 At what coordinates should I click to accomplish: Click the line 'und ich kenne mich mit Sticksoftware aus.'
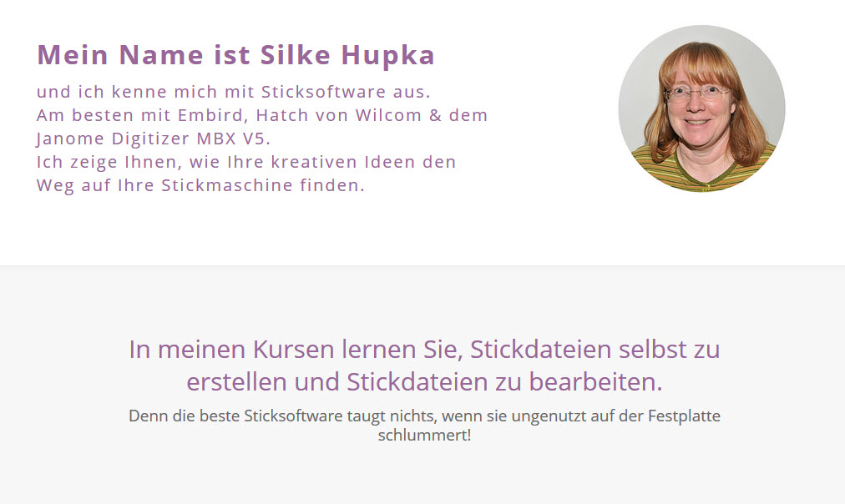233,92
